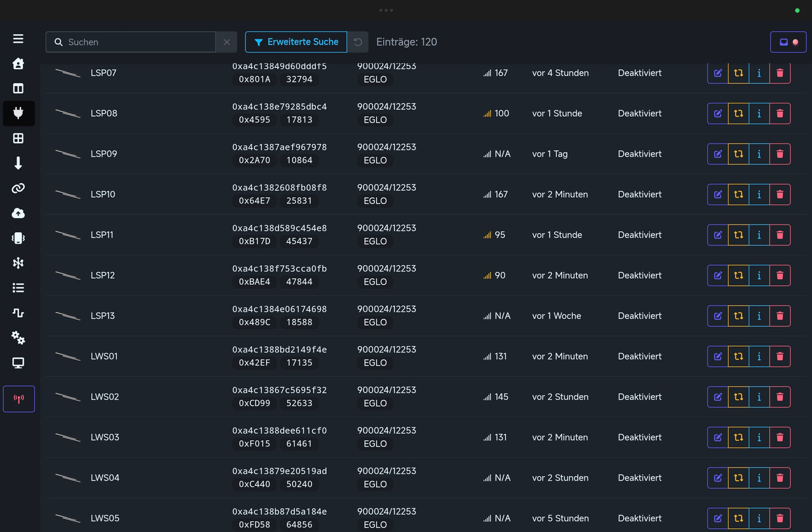Click the LWS01 device thumbnail

pos(68,356)
